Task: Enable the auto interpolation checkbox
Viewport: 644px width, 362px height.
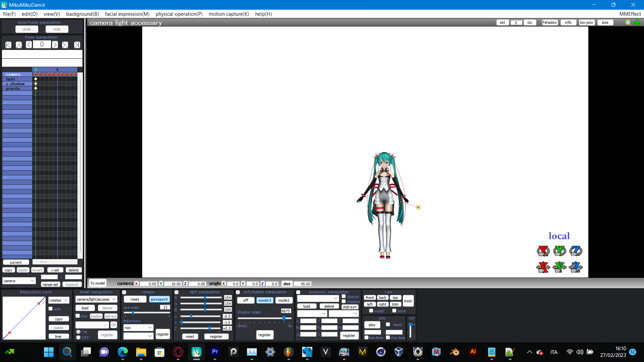Action: point(51,309)
